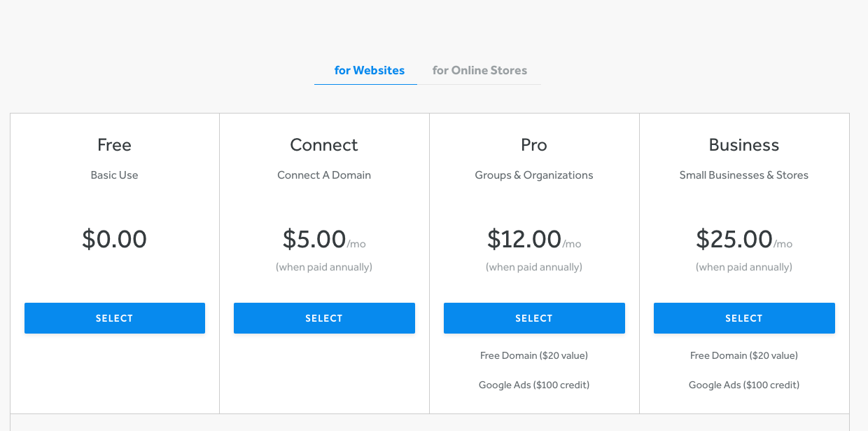Screen dimensions: 868x431
Task: Click the '$12.00/mo' Pro price
Action: click(534, 239)
